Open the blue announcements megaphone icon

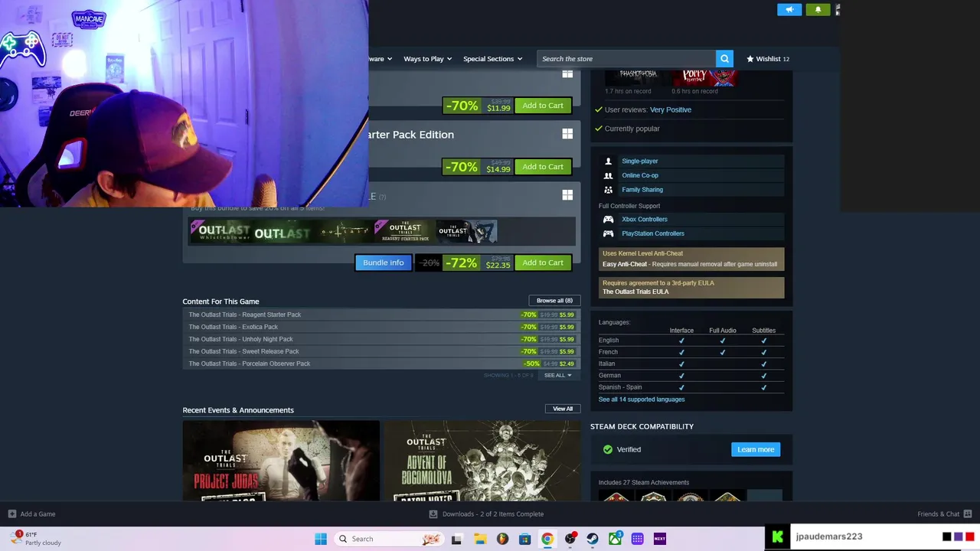(789, 9)
